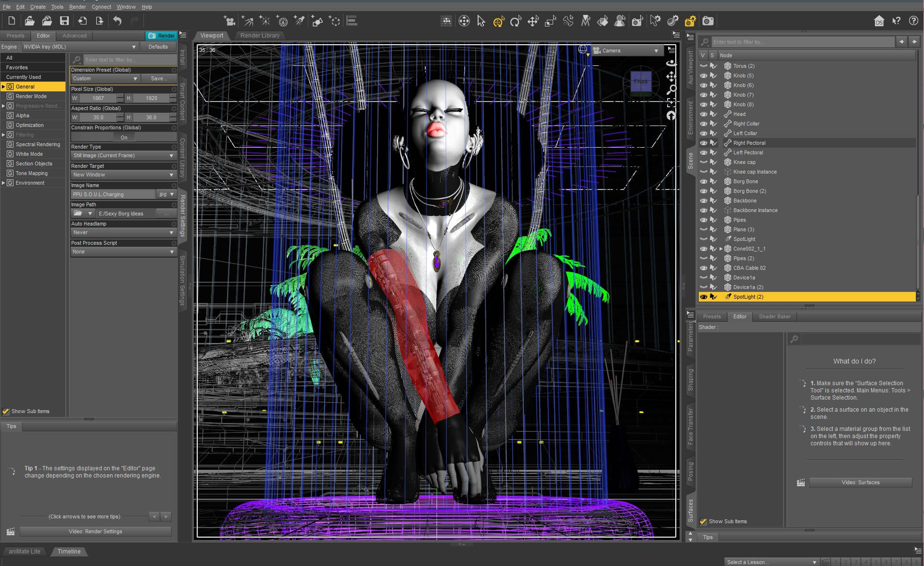
Task: Click the viewport orbit icon
Action: coord(671,63)
